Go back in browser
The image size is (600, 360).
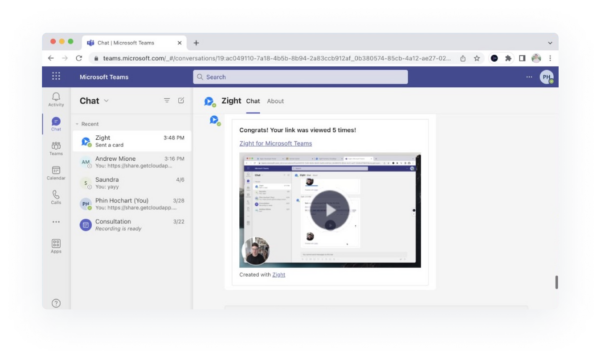pyautogui.click(x=51, y=58)
